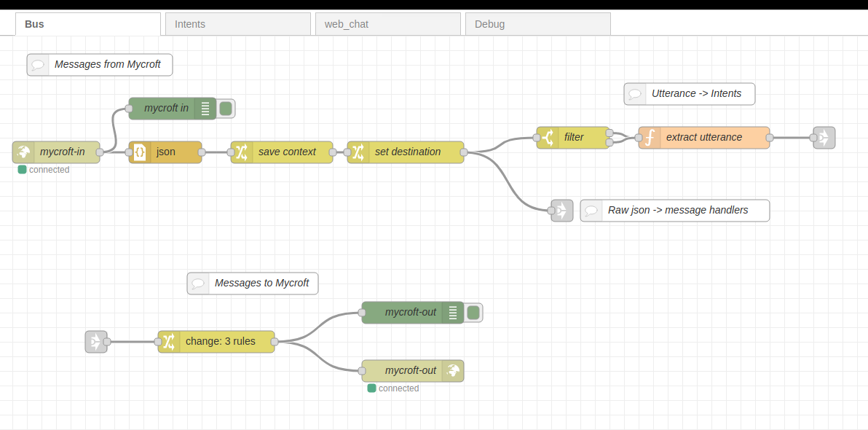Click lower output port of filter node

pyautogui.click(x=609, y=142)
